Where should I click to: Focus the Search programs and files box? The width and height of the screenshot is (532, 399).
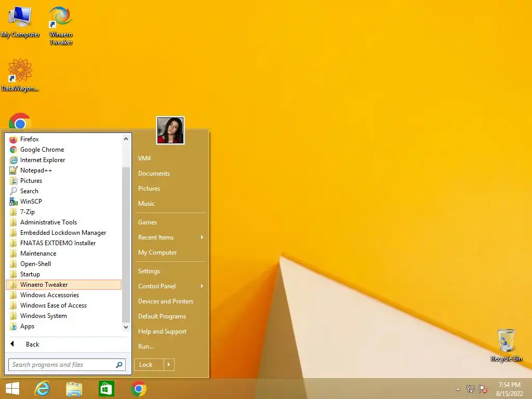pyautogui.click(x=67, y=365)
